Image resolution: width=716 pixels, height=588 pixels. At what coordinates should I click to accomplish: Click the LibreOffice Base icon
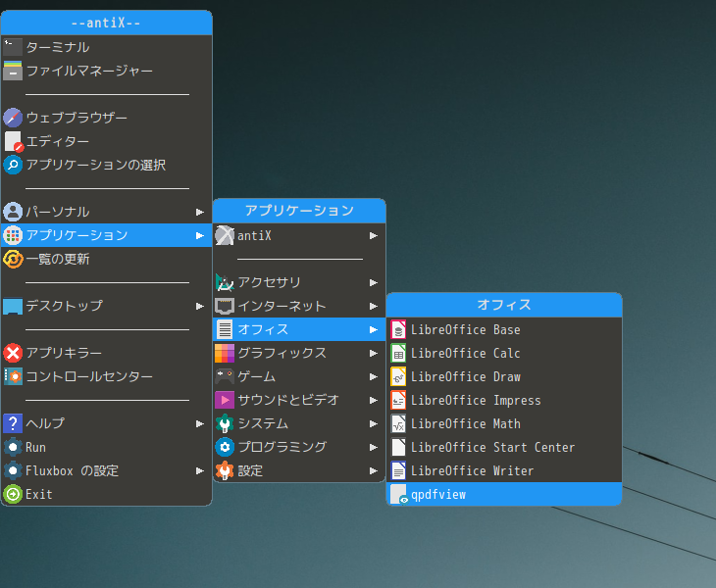coord(398,330)
